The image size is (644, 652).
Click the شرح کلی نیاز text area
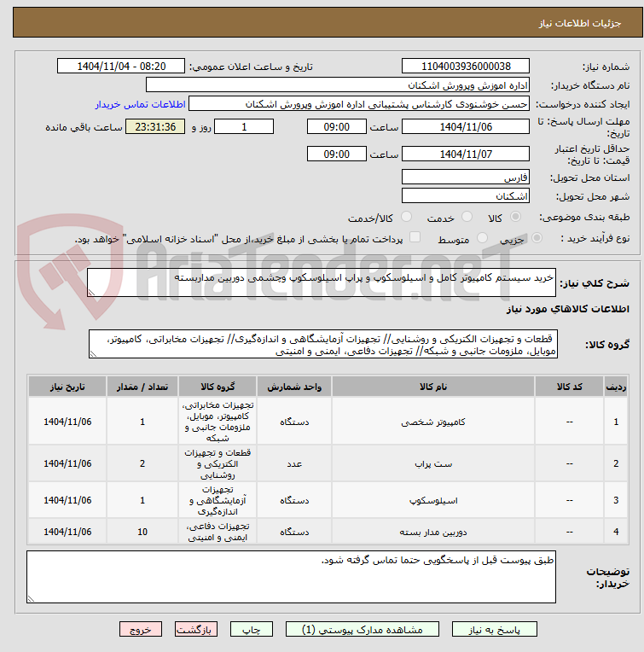(x=322, y=282)
